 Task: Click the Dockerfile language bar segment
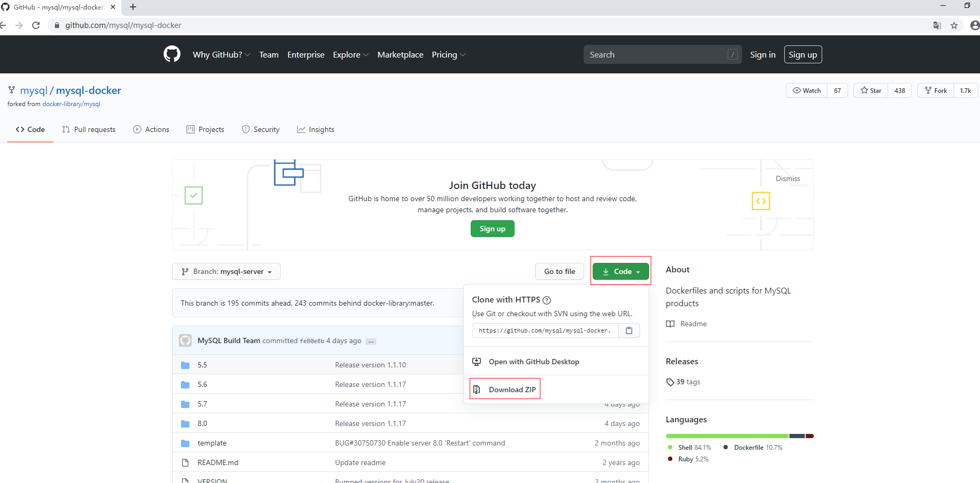(797, 436)
